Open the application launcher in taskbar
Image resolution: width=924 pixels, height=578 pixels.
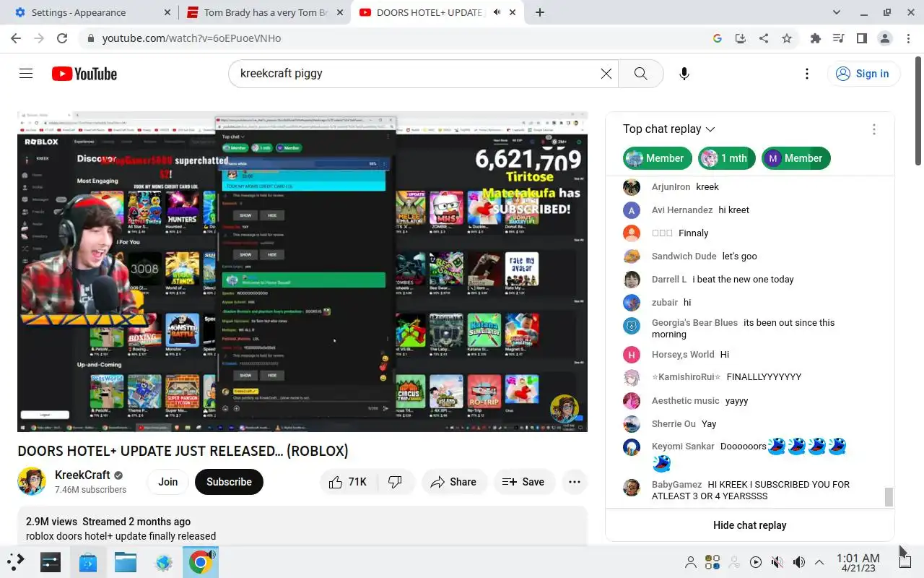pos(16,561)
